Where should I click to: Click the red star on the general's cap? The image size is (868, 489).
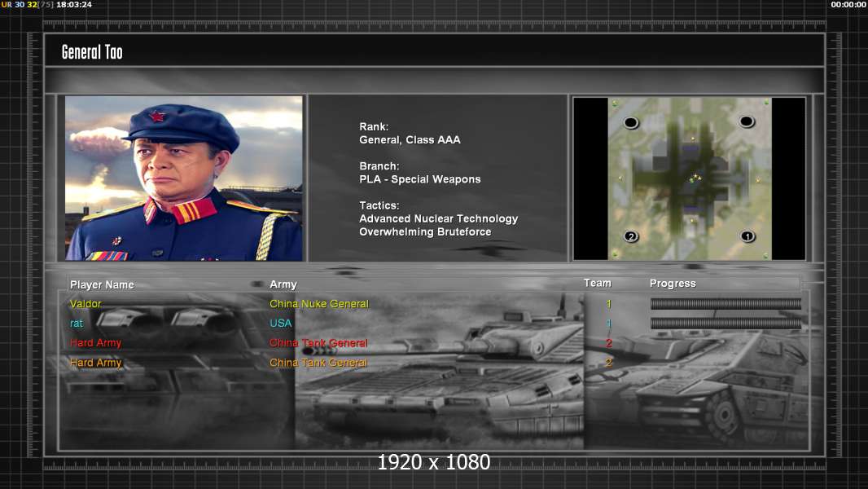tap(157, 116)
